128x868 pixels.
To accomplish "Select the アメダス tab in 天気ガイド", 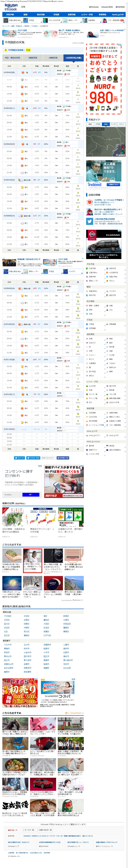I will pos(114,124).
